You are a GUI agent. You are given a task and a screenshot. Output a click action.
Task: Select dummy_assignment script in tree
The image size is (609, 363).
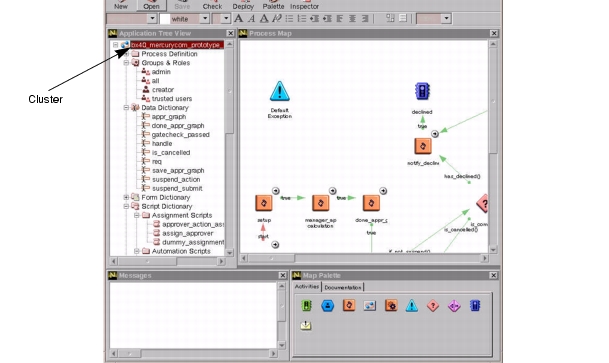[x=193, y=242]
